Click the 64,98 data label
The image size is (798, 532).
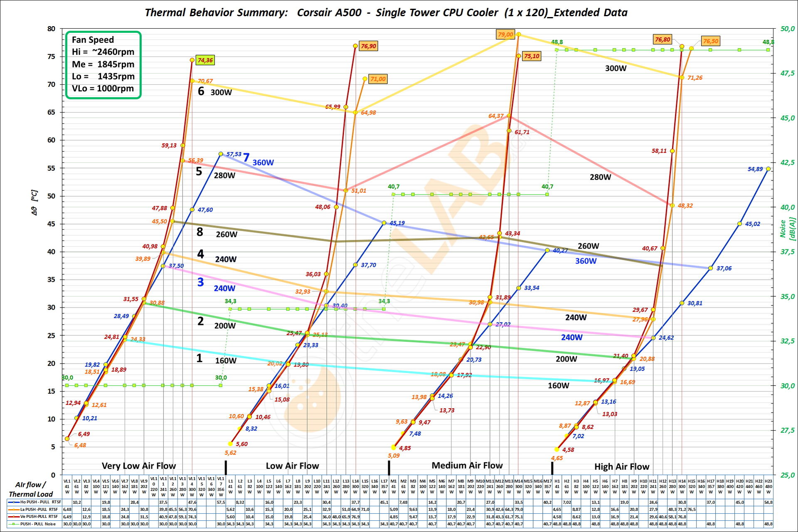pyautogui.click(x=368, y=113)
